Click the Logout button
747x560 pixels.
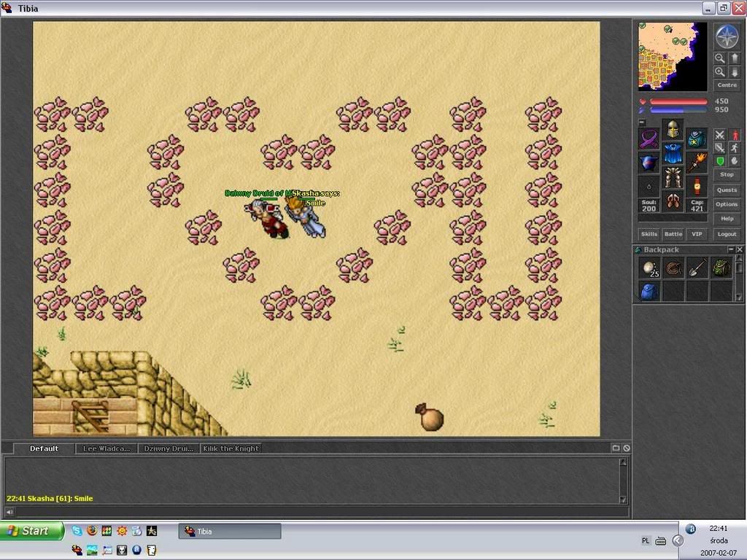tap(727, 234)
